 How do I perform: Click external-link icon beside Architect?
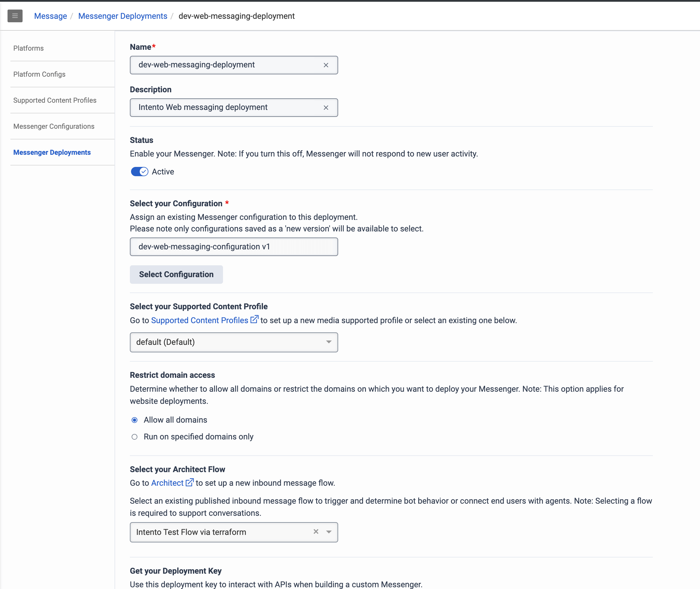tap(189, 483)
